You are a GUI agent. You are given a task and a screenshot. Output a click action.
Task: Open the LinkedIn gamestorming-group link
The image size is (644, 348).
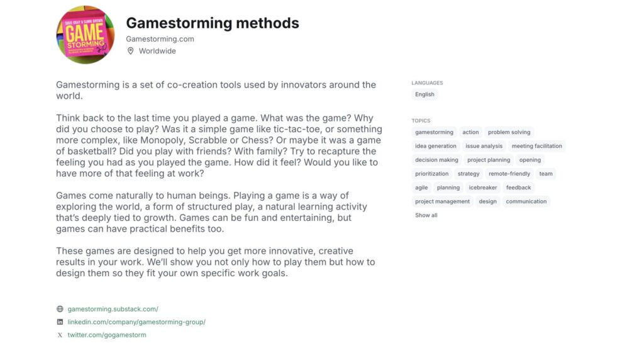tap(136, 322)
